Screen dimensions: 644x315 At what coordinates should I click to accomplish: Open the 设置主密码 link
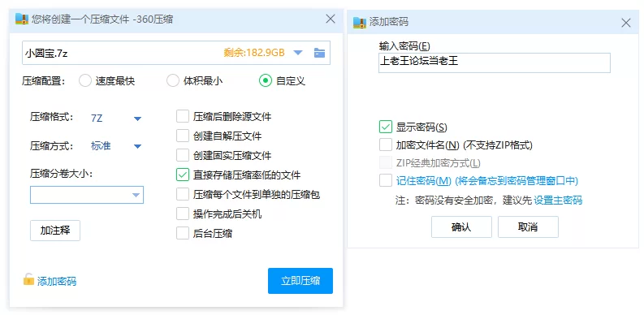click(558, 201)
